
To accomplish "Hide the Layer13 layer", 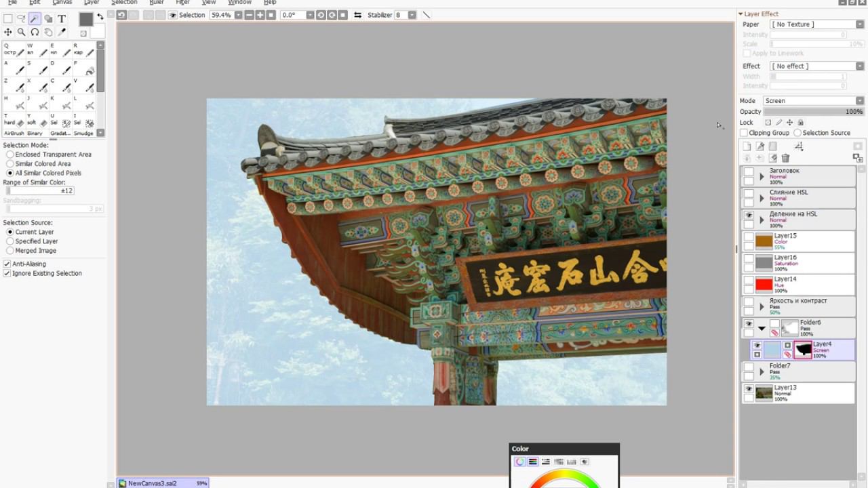I will [749, 389].
